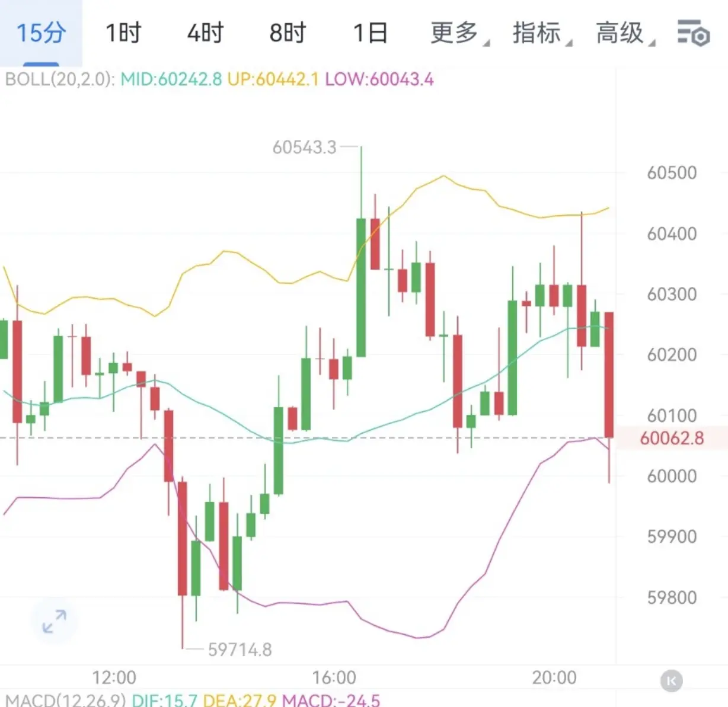This screenshot has height=707, width=728.
Task: Switch to the 4时 timeframe
Action: 205,33
